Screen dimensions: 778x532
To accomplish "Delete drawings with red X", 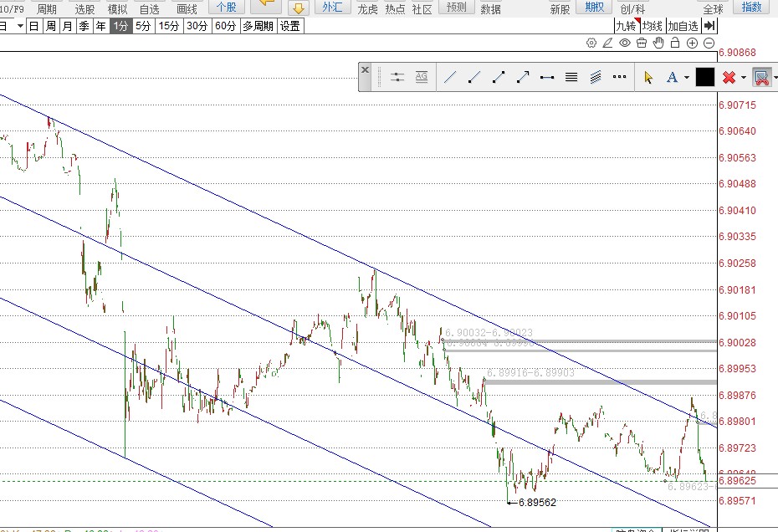I will coord(729,78).
